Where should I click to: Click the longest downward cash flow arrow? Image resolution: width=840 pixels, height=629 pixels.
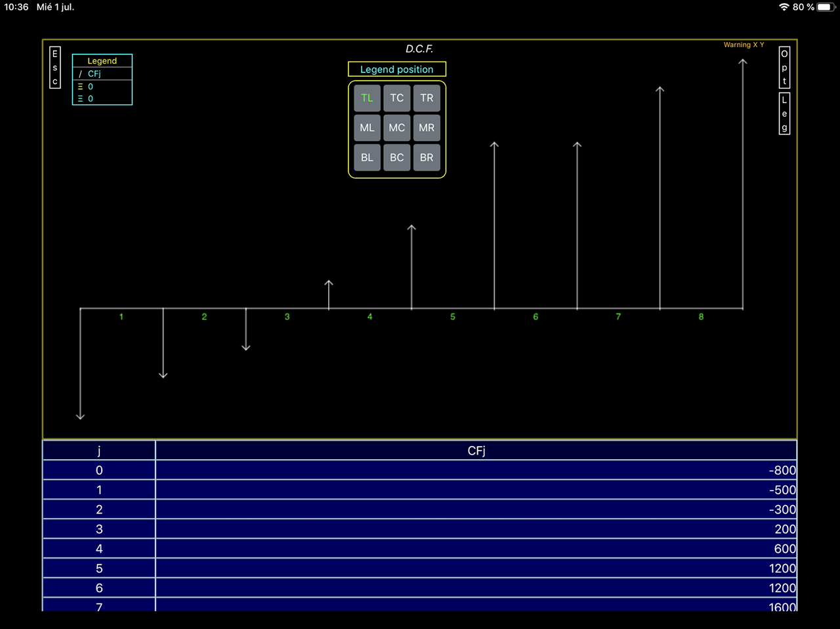tap(80, 364)
